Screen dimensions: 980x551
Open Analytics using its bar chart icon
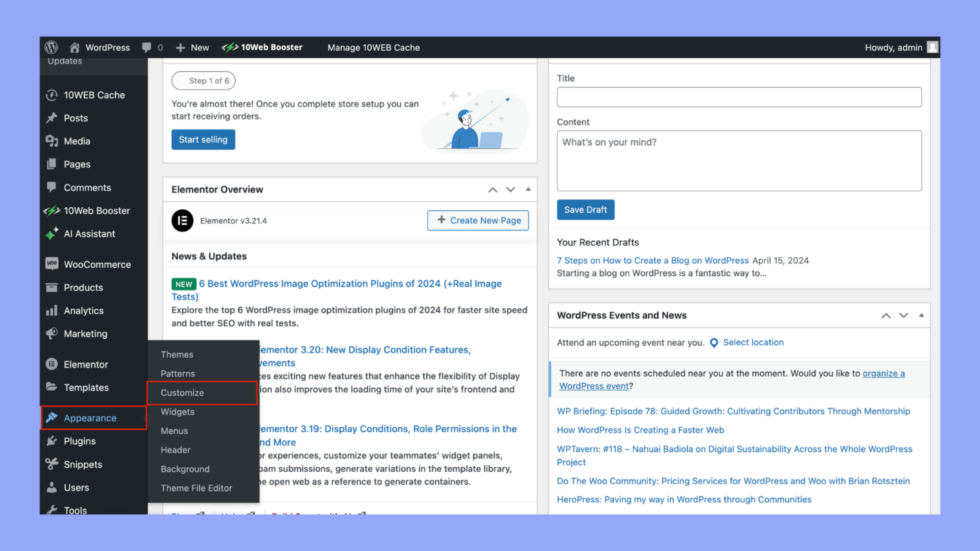point(53,310)
